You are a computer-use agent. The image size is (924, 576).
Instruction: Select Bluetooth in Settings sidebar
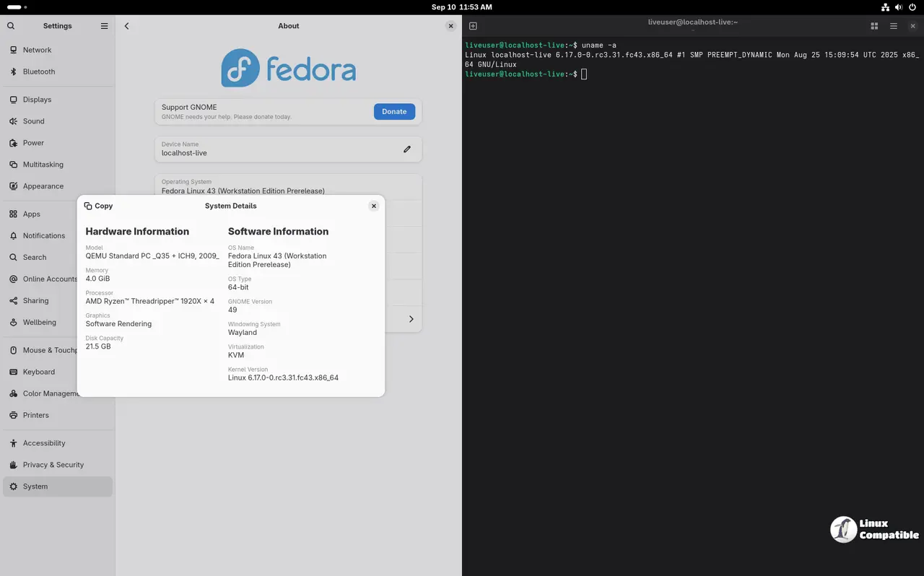point(39,71)
